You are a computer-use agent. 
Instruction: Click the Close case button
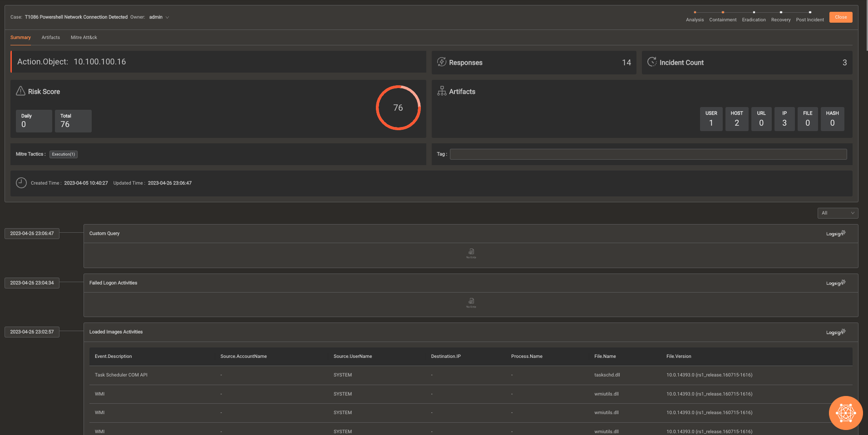coord(841,17)
